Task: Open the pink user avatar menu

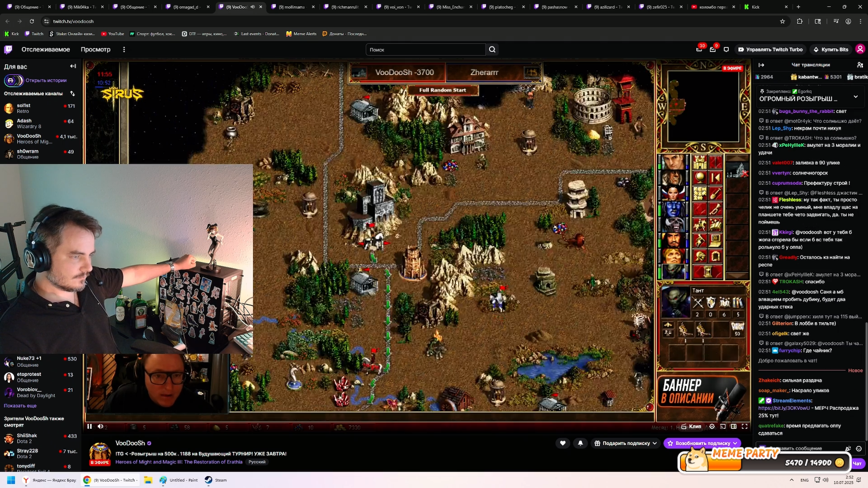Action: pyautogui.click(x=860, y=49)
